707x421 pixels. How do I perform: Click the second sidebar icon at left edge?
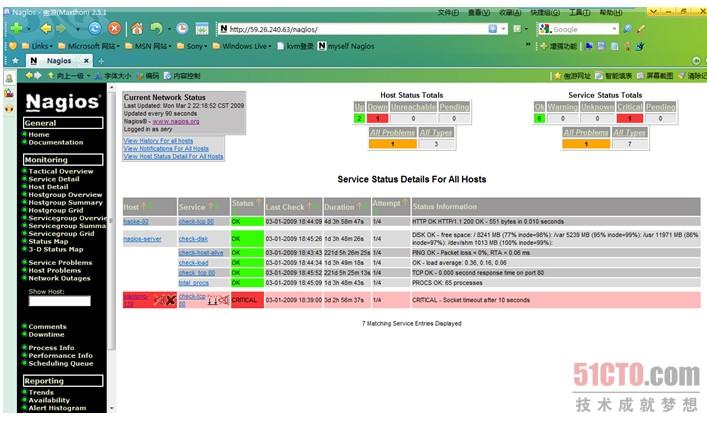coord(9,93)
